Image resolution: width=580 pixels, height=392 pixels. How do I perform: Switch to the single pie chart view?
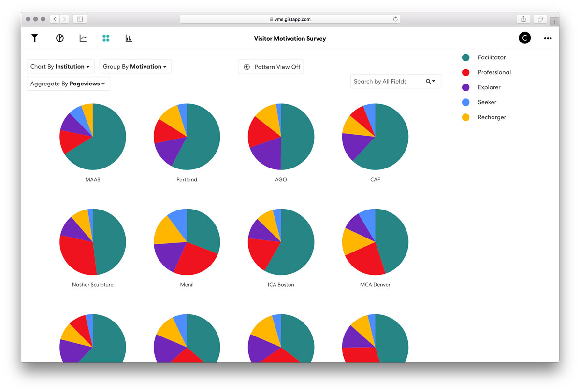[60, 38]
